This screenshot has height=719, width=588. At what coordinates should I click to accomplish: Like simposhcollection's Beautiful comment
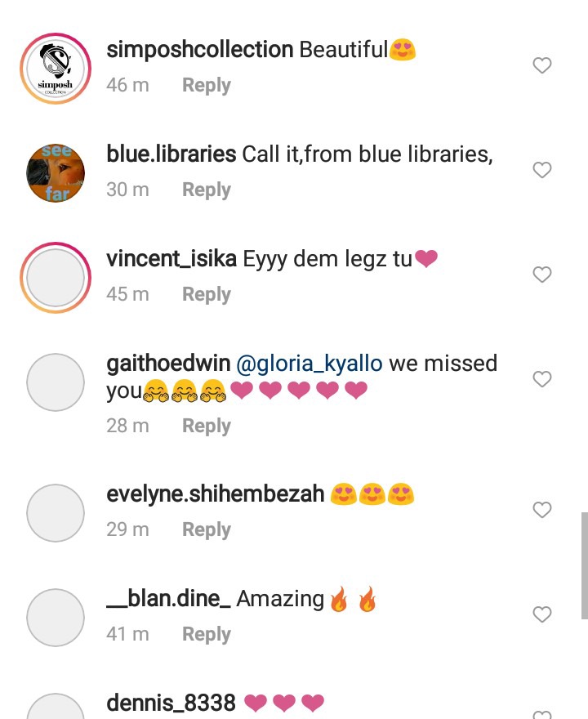point(542,65)
